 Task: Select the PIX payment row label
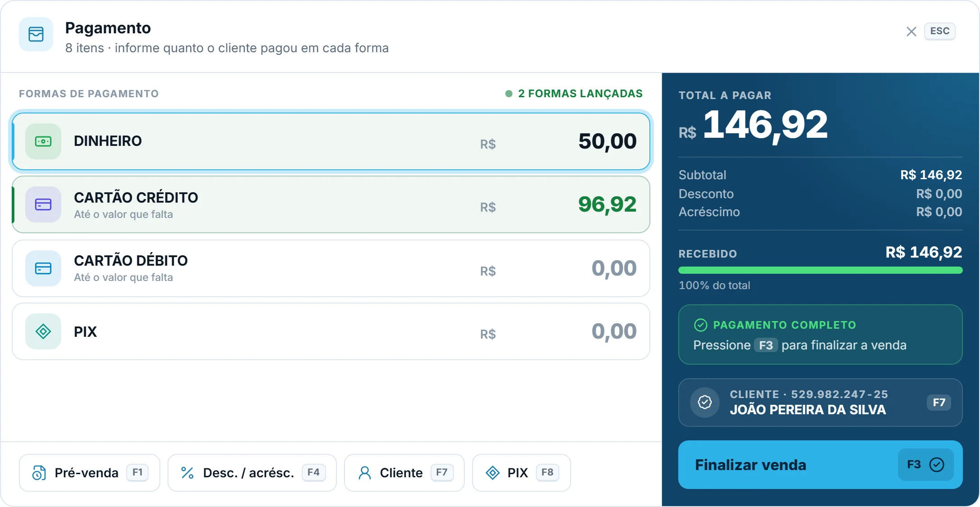85,332
